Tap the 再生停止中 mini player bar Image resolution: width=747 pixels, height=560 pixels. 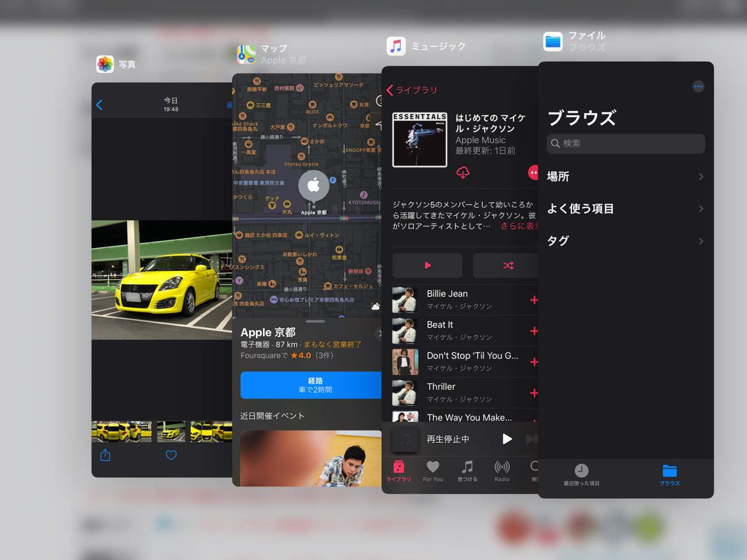point(460,439)
